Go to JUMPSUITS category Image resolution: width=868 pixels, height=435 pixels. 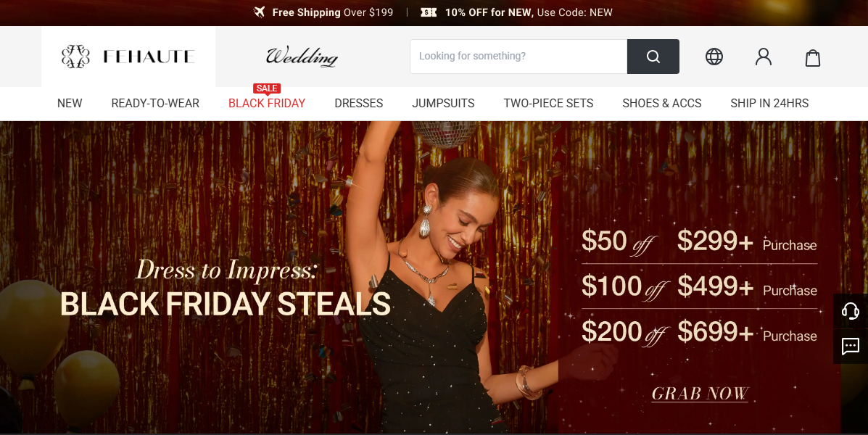pyautogui.click(x=443, y=103)
